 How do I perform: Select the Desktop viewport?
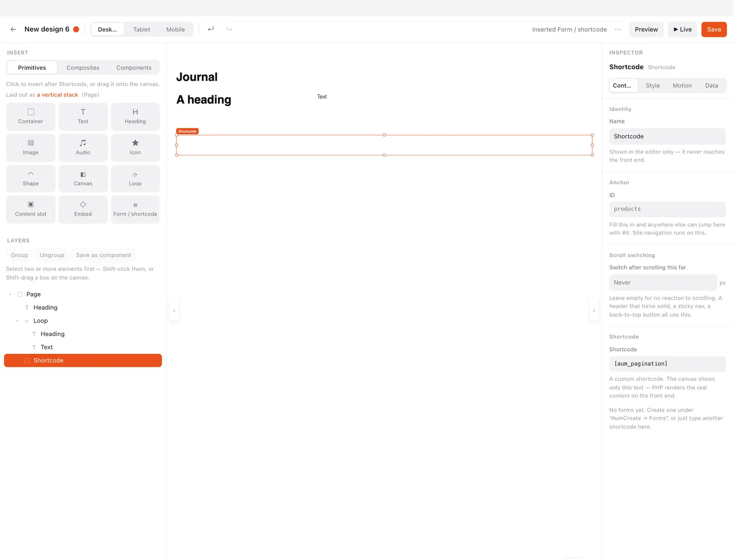[x=108, y=29]
